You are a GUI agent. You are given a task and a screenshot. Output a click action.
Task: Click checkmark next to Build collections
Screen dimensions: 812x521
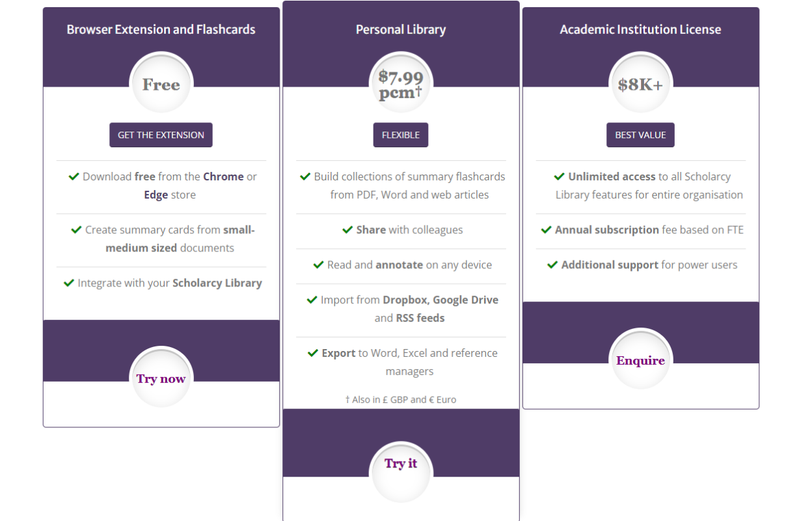coord(304,176)
